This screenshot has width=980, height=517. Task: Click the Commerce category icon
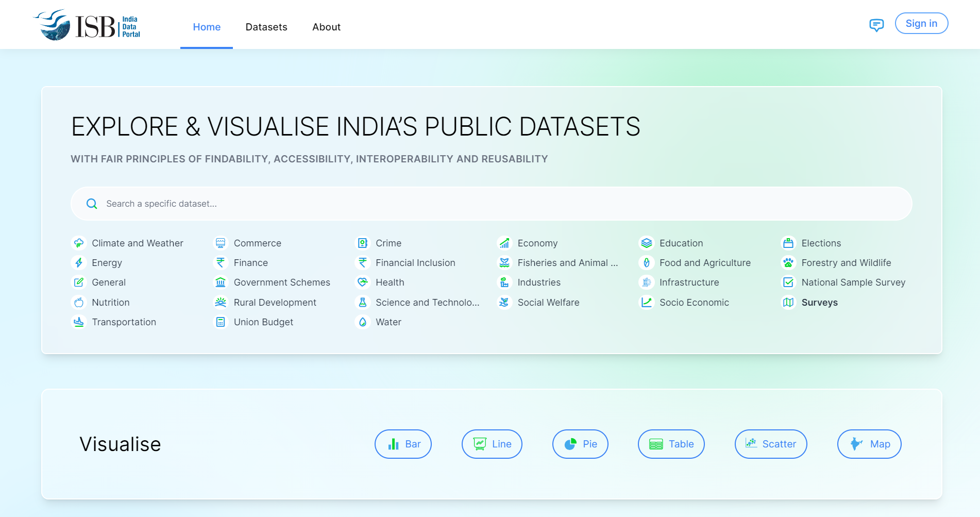[221, 243]
